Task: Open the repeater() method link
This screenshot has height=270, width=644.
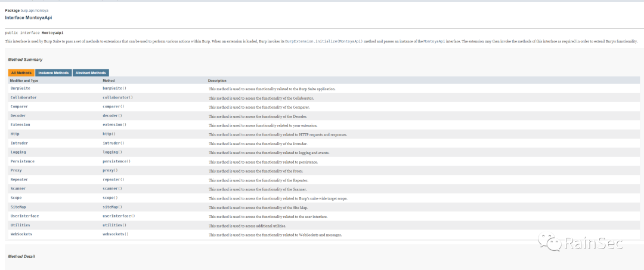Action: (113, 179)
